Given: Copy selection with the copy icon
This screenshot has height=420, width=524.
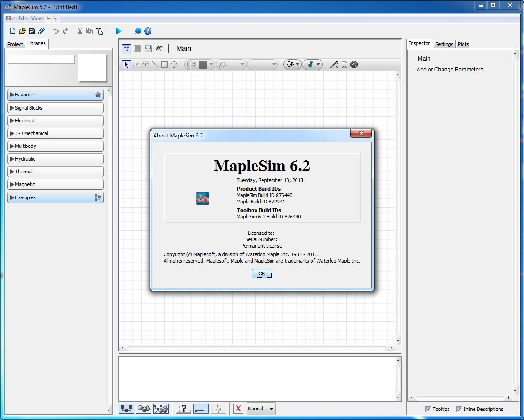Looking at the screenshot, I should coord(89,31).
